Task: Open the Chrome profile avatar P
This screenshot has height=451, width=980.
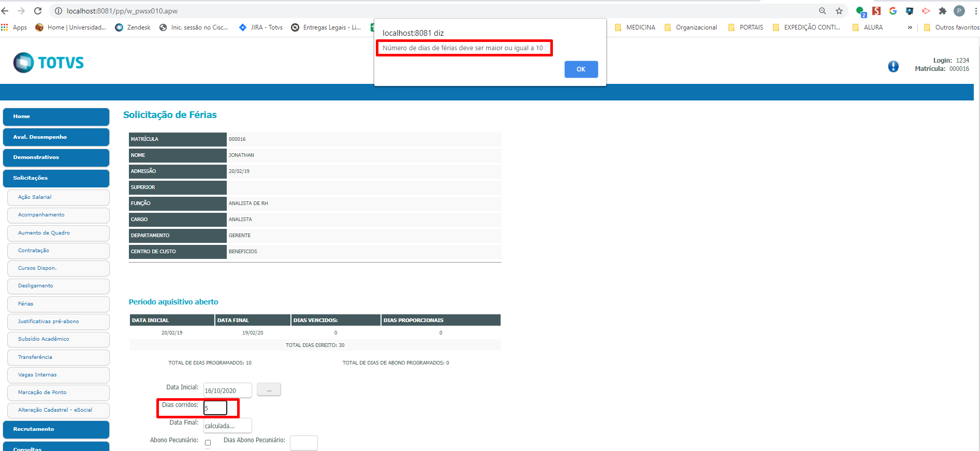Action: coord(959,11)
